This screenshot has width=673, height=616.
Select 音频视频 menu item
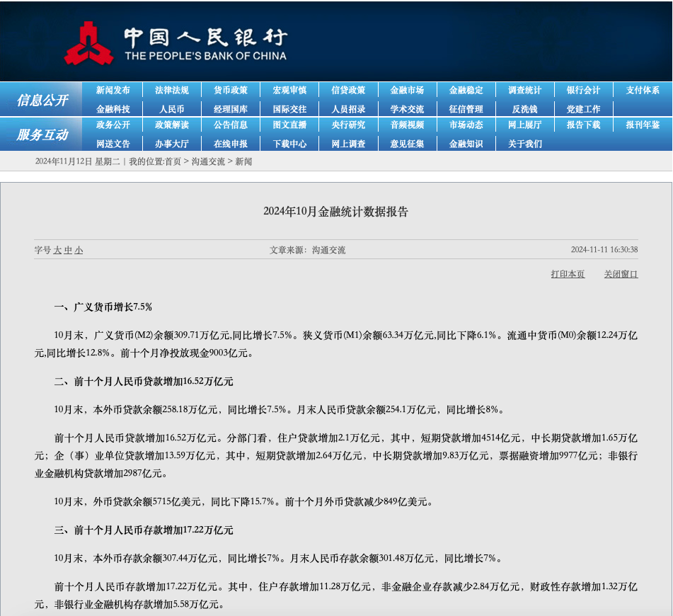click(408, 125)
